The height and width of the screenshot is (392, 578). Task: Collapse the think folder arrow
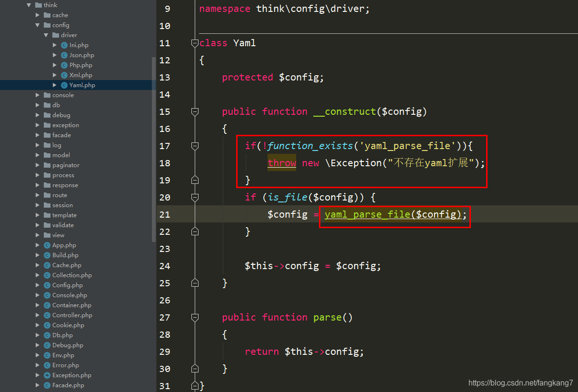click(29, 5)
